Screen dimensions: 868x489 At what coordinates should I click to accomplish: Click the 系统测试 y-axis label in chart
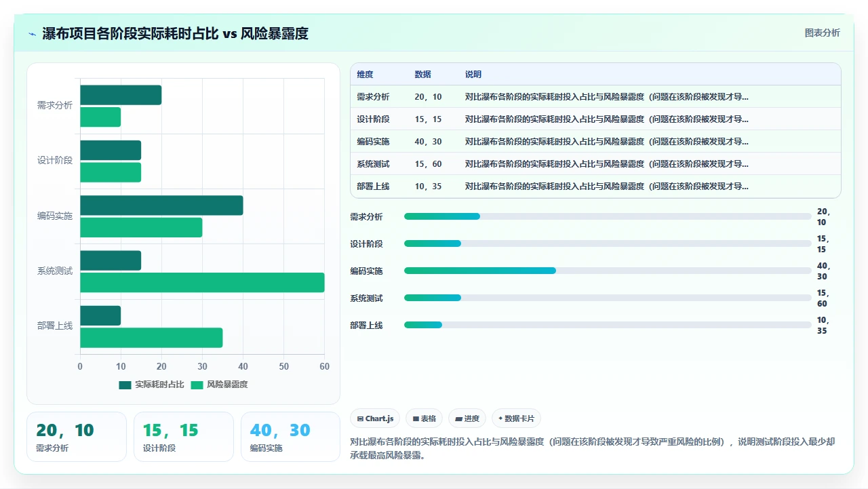55,271
